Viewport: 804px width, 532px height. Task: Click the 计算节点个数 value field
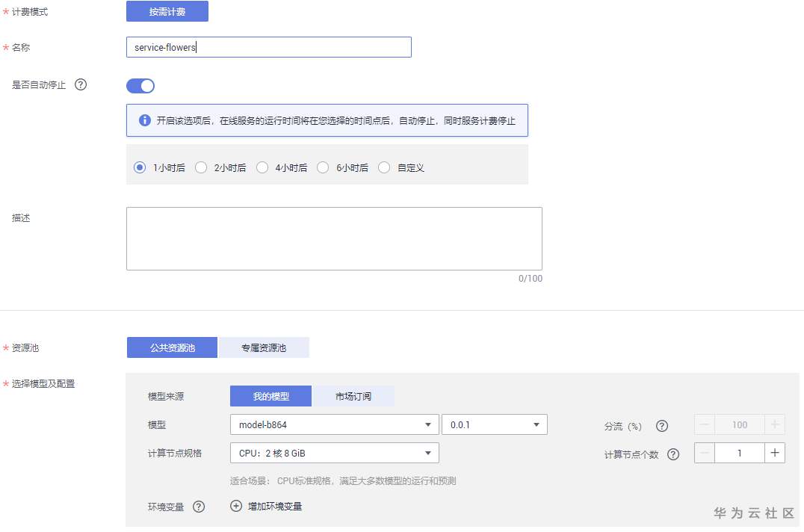[x=740, y=453]
